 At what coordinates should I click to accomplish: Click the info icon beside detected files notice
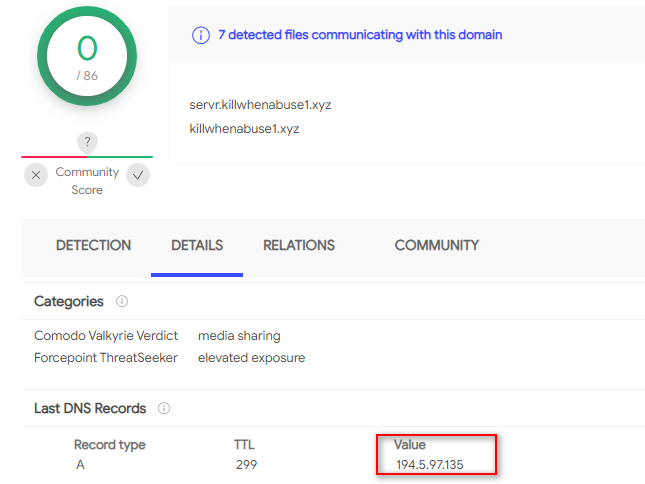pyautogui.click(x=201, y=35)
